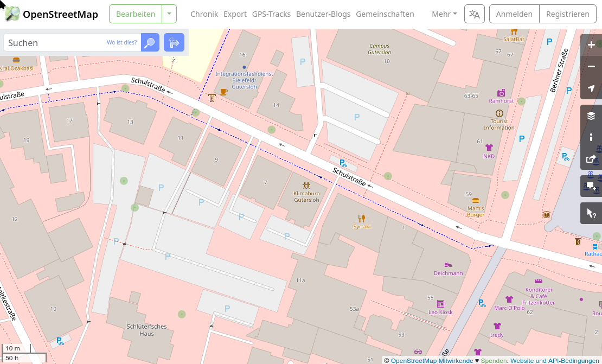Expand the Bearbeiten dropdown arrow
Viewport: 602px width, 364px height.
(170, 14)
